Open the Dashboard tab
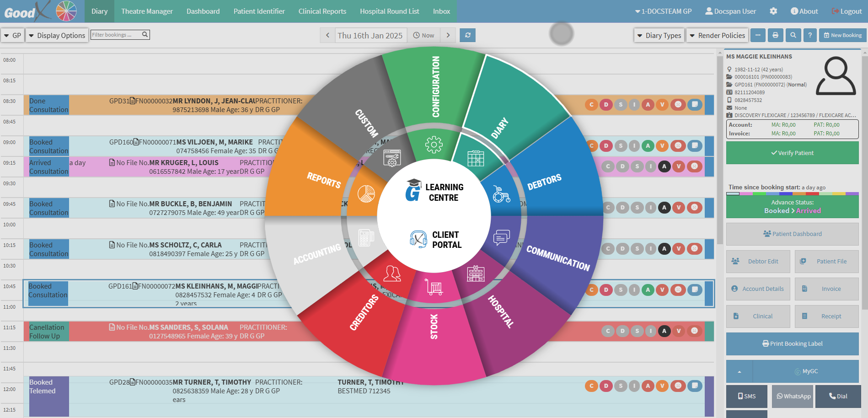 tap(203, 11)
